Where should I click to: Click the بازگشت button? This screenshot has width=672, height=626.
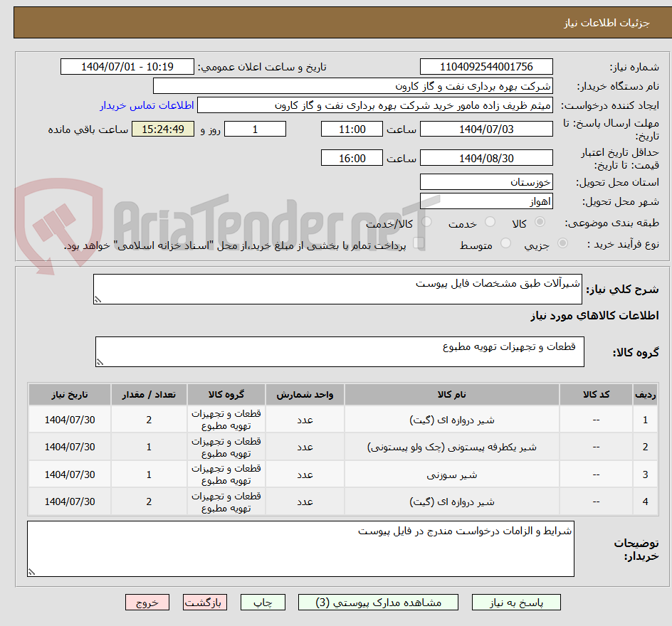click(204, 602)
